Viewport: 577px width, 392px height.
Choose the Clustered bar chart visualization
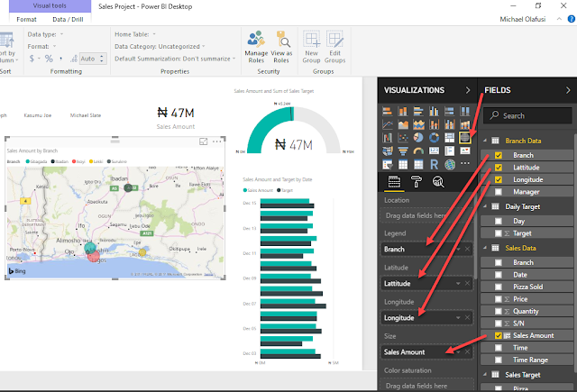point(418,111)
